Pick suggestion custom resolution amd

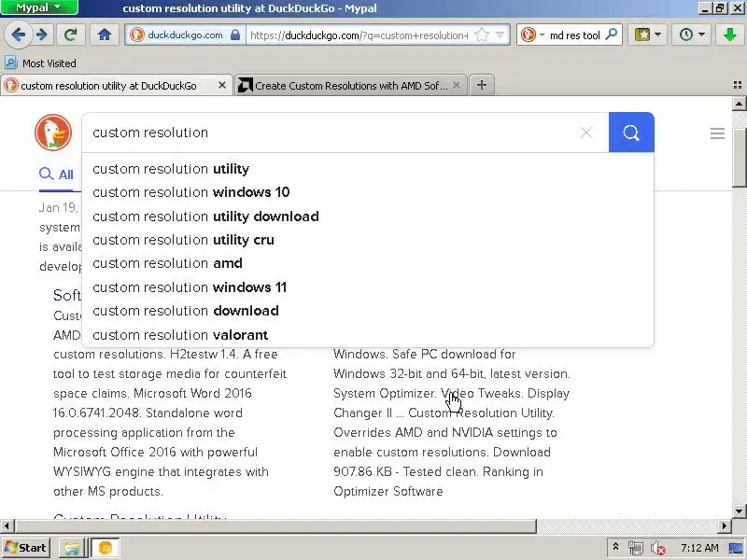368,263
